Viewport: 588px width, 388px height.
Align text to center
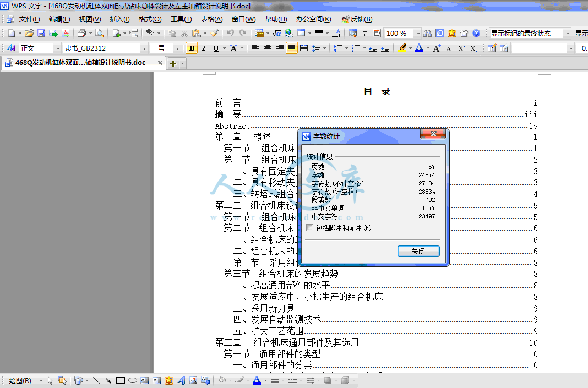coord(268,48)
